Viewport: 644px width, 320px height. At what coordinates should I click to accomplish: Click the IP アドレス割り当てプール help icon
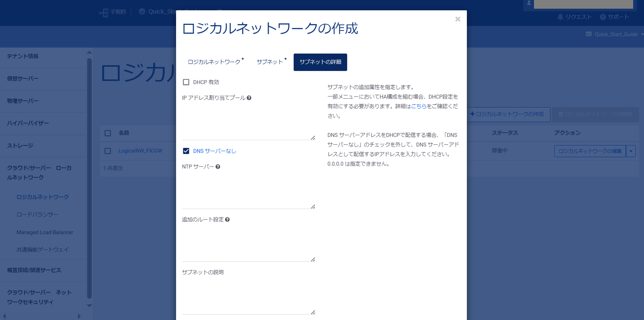tap(249, 98)
